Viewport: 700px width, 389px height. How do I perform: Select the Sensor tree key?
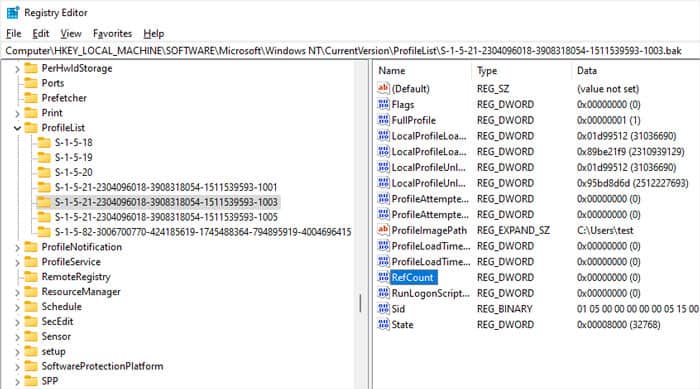56,336
